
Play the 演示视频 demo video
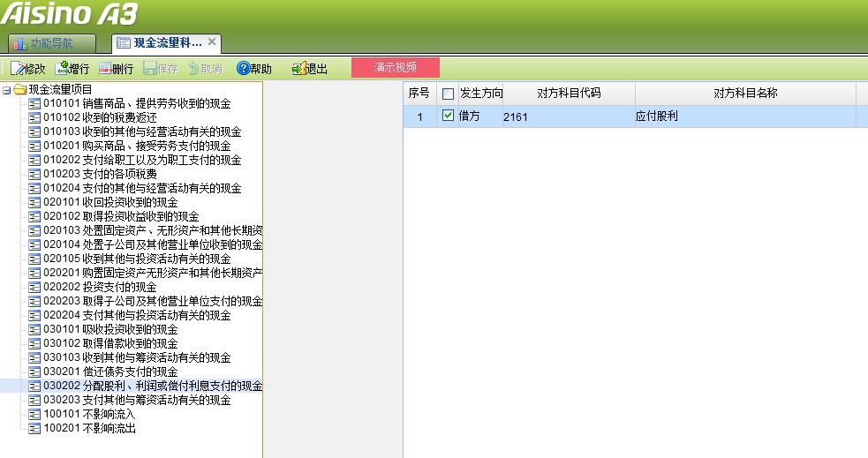point(395,67)
